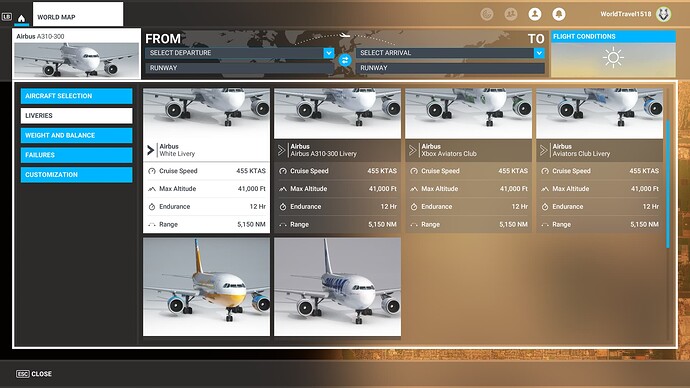Open the profile account icon
This screenshot has height=388, width=690.
[535, 14]
